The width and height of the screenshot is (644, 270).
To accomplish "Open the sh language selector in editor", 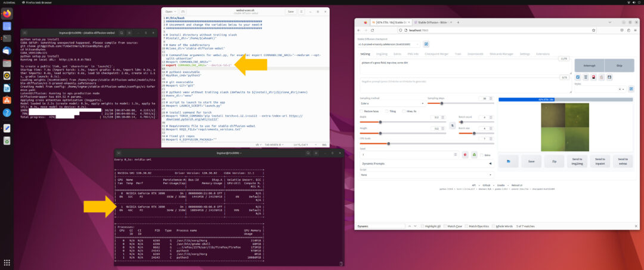I will [258, 145].
